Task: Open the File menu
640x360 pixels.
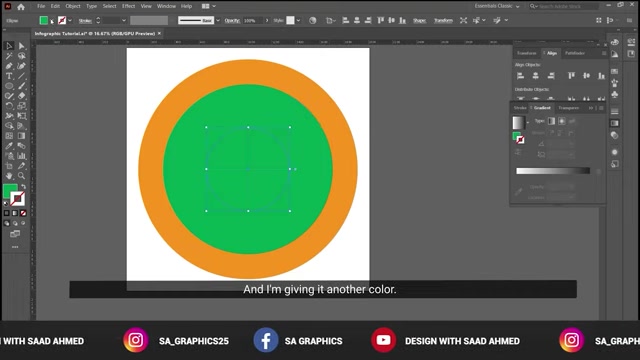Action: [x=41, y=6]
